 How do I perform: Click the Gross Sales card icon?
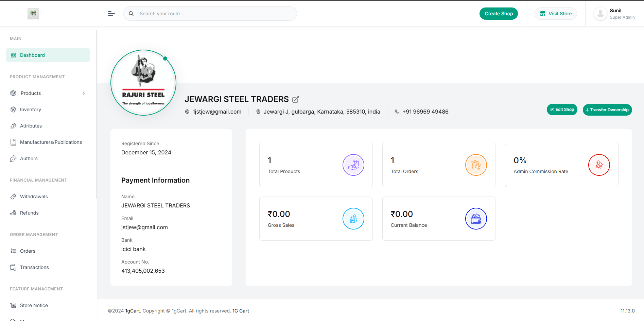point(353,219)
